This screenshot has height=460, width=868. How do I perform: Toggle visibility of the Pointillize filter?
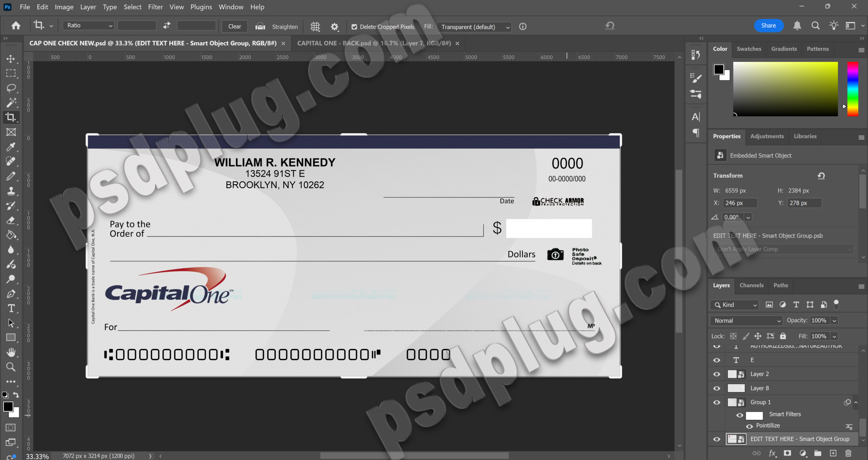pos(749,426)
